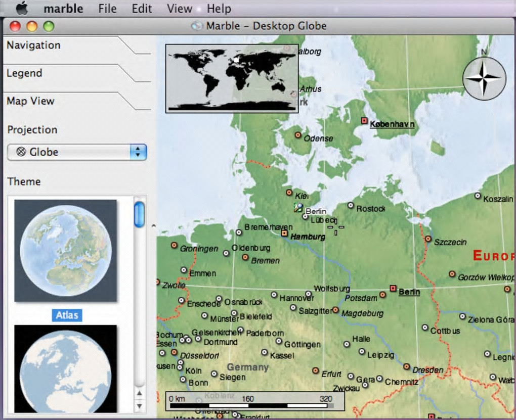Screen dimensions: 516x420
Task: Click the Magdeburg city marker
Action: point(335,310)
